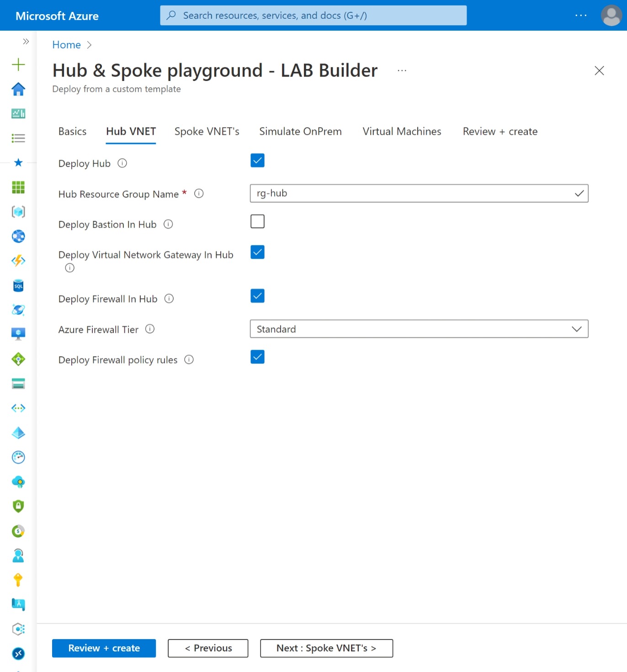Open the user account avatar menu
Viewport: 627px width, 672px height.
point(611,16)
